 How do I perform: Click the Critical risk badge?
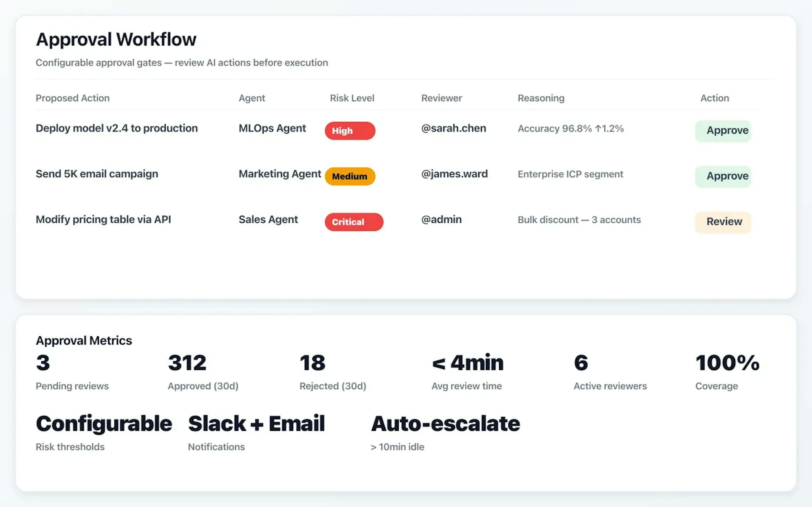[354, 222]
